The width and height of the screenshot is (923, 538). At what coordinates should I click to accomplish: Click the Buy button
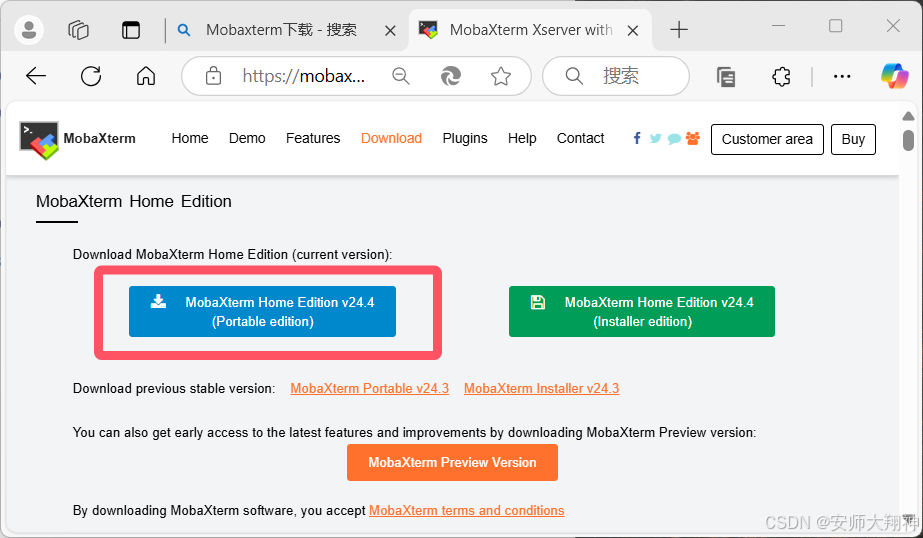tap(853, 140)
